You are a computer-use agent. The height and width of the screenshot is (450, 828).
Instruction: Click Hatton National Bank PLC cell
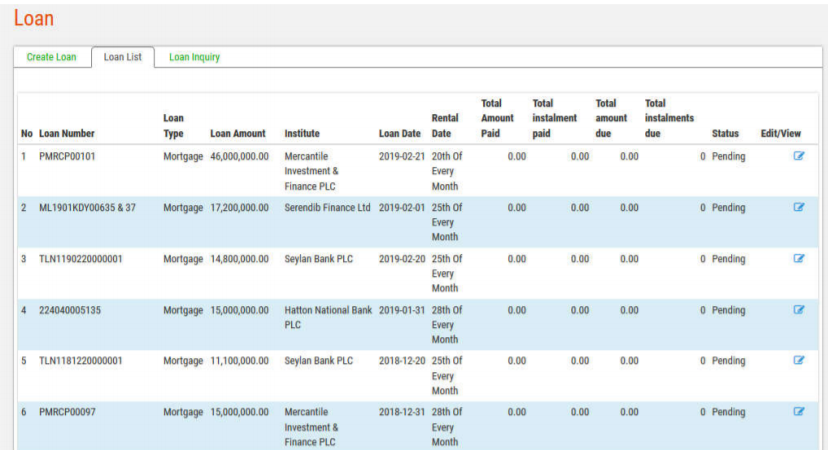(328, 317)
